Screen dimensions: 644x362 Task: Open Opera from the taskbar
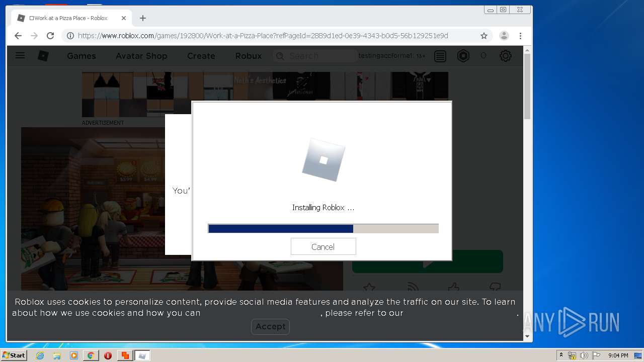(108, 355)
